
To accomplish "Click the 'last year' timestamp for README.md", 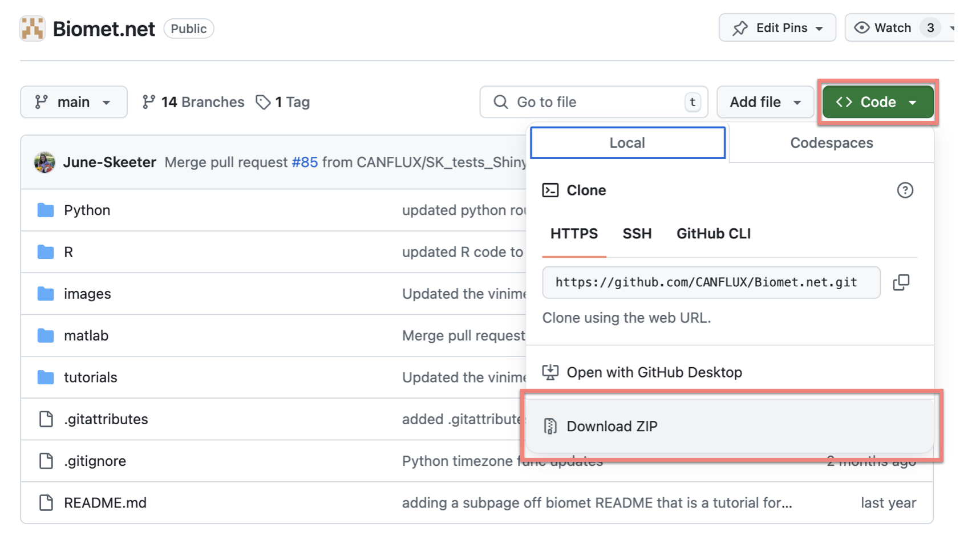I will tap(889, 503).
